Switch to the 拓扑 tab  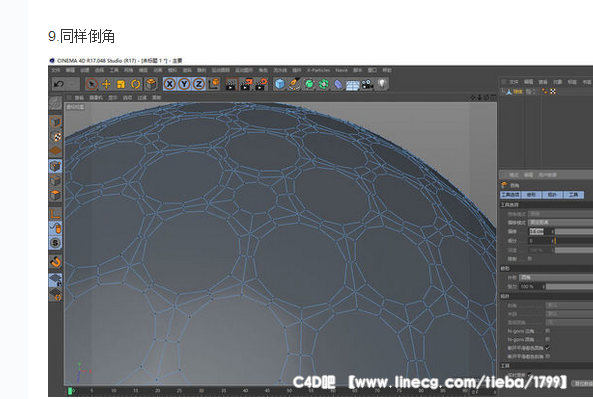click(552, 195)
